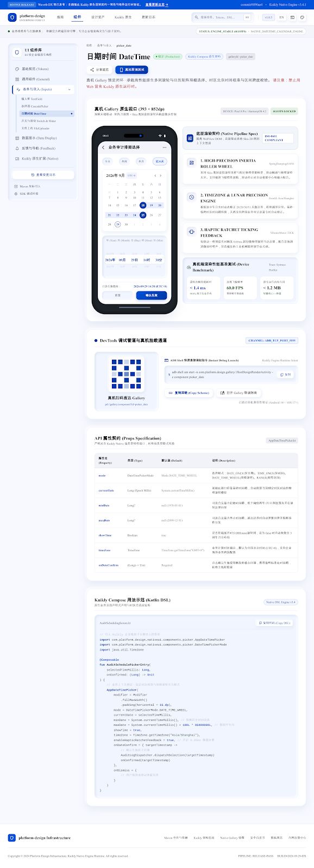Image resolution: width=314 pixels, height=868 pixels.
Task: Click the second-to-last header toolbar icon
Action: pos(293,17)
